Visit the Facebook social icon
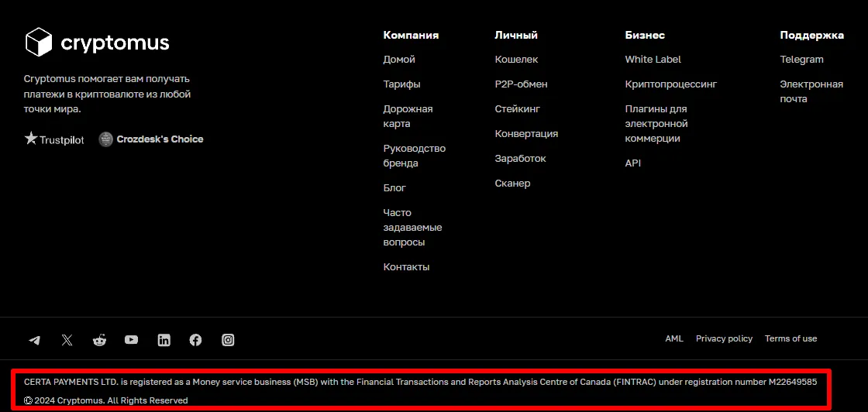 (195, 340)
